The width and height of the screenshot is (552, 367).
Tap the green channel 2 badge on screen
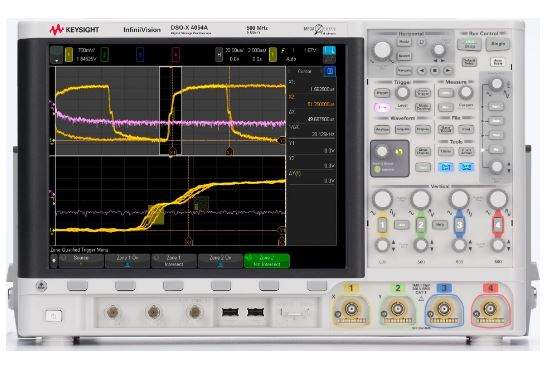coord(104,55)
